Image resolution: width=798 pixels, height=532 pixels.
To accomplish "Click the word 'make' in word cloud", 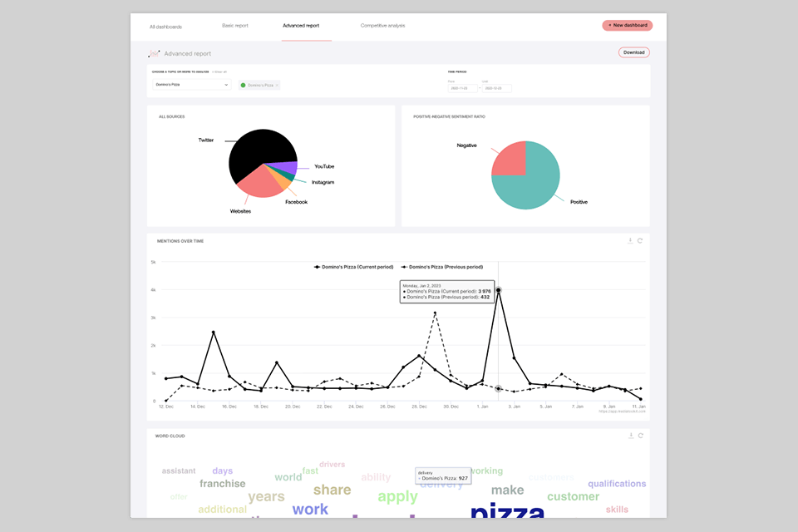I will click(507, 490).
